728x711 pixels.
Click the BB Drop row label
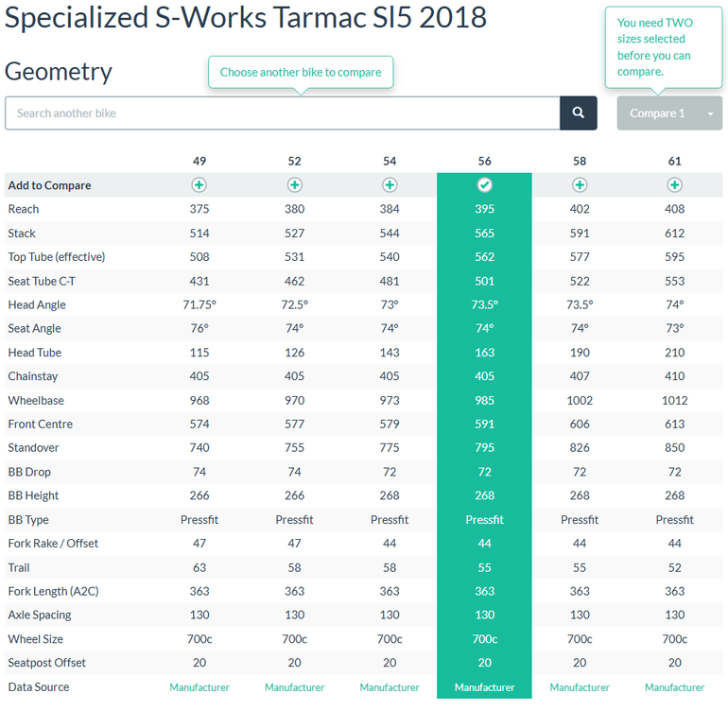pyautogui.click(x=29, y=472)
